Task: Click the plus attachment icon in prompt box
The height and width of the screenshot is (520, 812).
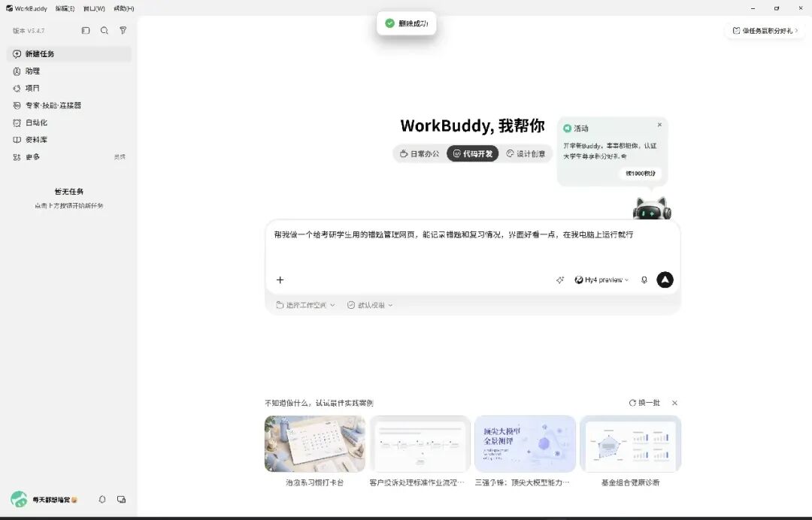Action: tap(280, 280)
